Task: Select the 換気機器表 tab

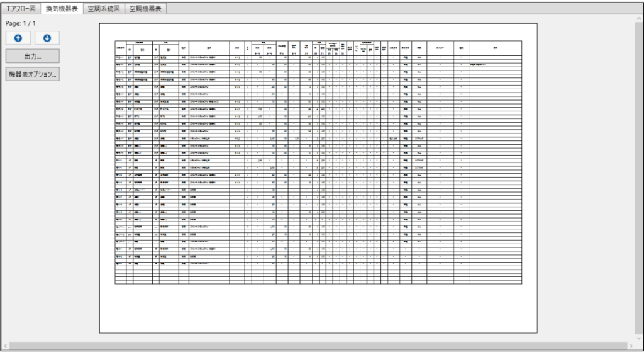Action: pyautogui.click(x=63, y=9)
